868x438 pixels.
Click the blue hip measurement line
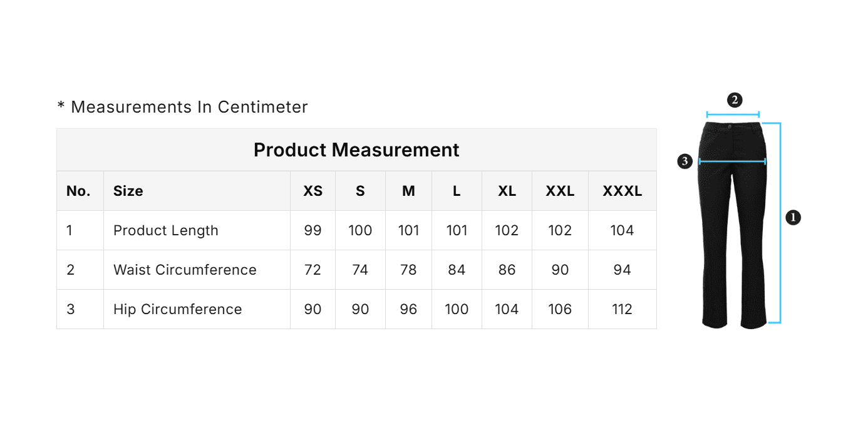[732, 161]
